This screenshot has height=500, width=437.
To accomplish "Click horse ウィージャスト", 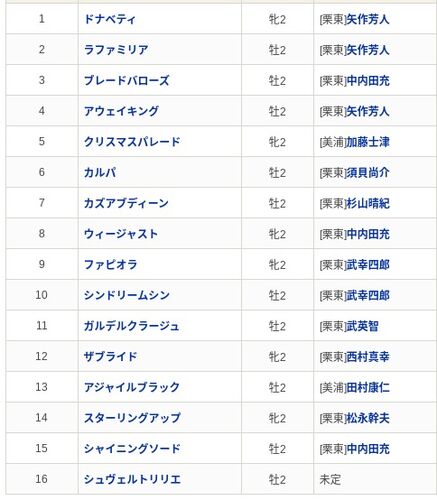I will coord(121,234).
